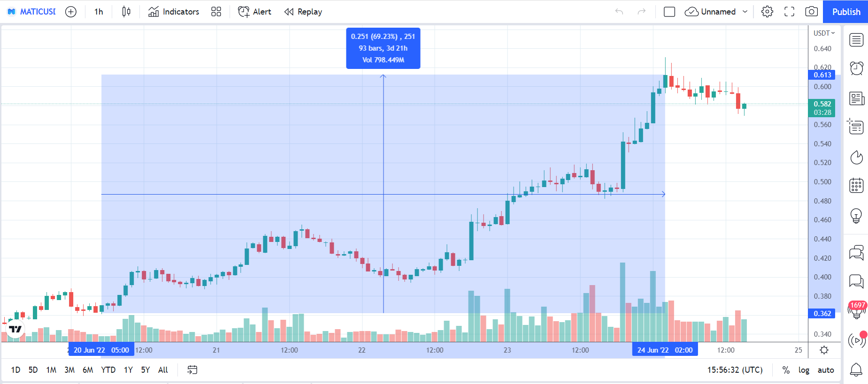
Task: Open ideas stream with 1697 badge
Action: 856,310
